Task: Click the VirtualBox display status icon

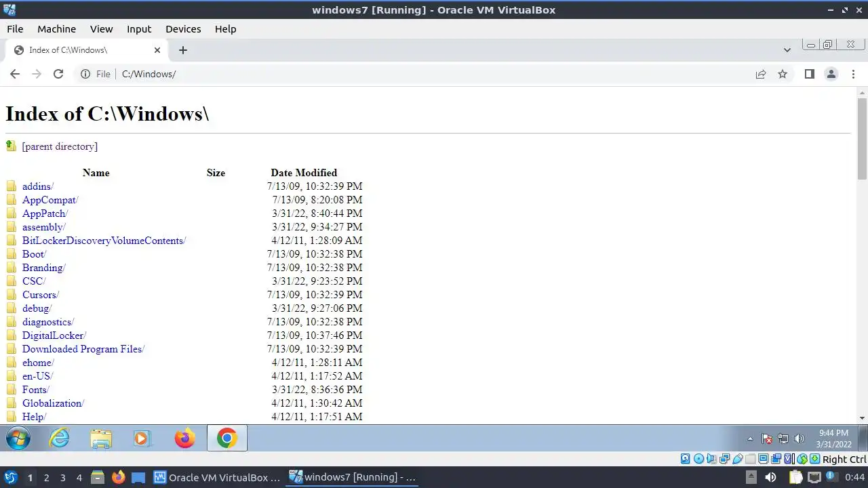Action: pos(764,459)
